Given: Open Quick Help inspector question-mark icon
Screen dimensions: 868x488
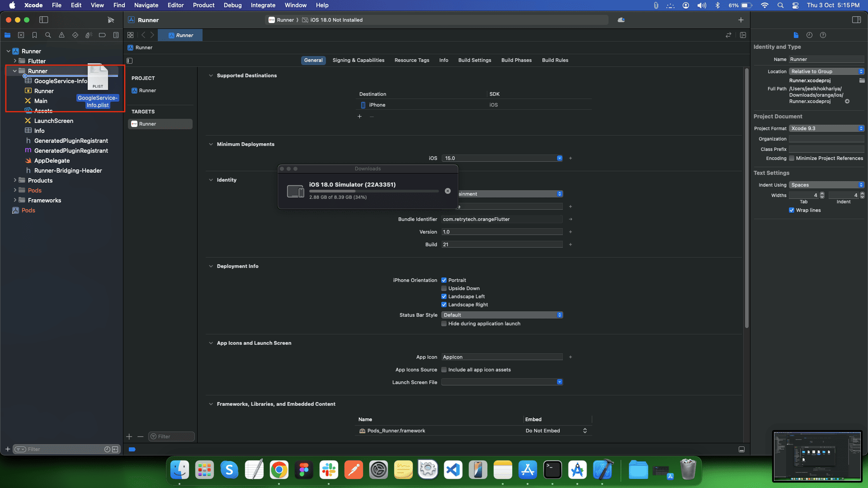Looking at the screenshot, I should (x=823, y=35).
